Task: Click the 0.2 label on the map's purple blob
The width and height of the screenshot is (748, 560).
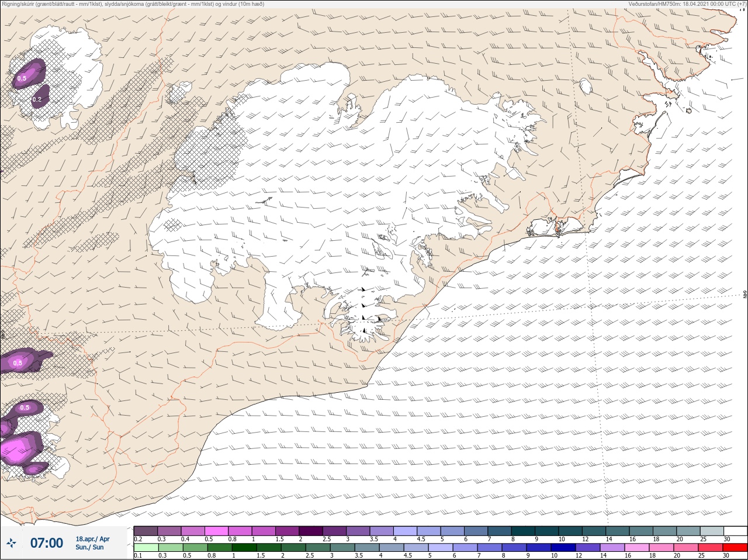Action: (37, 99)
